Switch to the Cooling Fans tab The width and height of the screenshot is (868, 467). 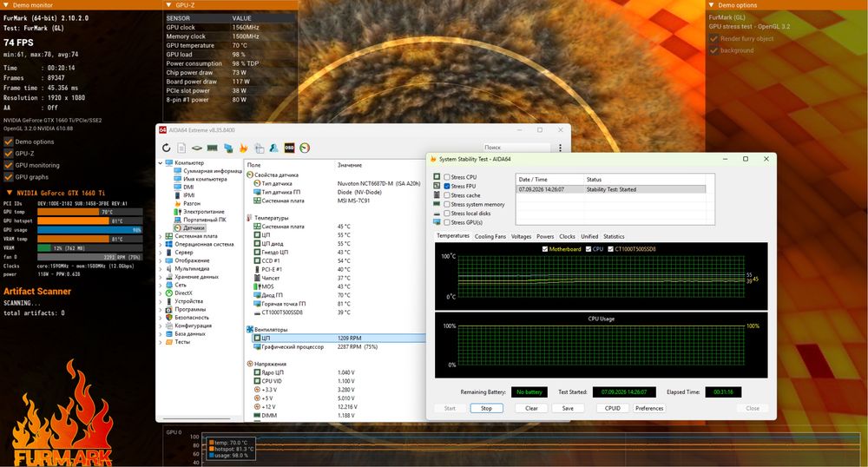tap(490, 236)
